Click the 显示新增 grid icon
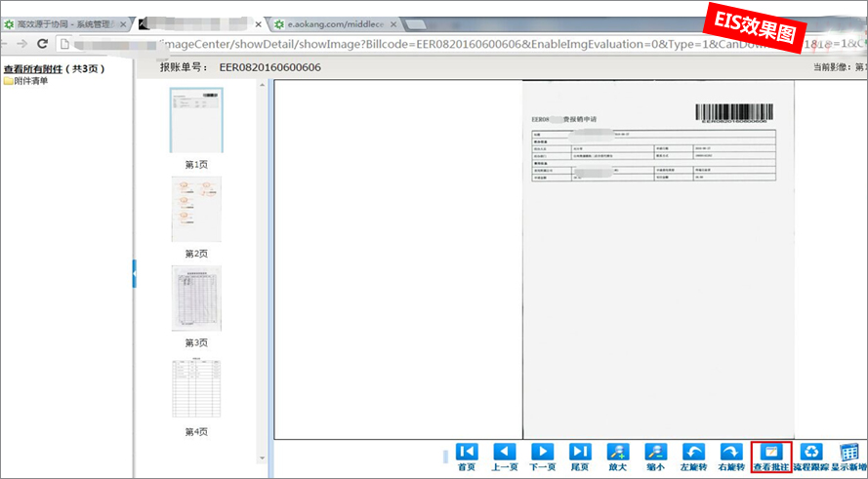The height and width of the screenshot is (479, 868). coord(849,452)
